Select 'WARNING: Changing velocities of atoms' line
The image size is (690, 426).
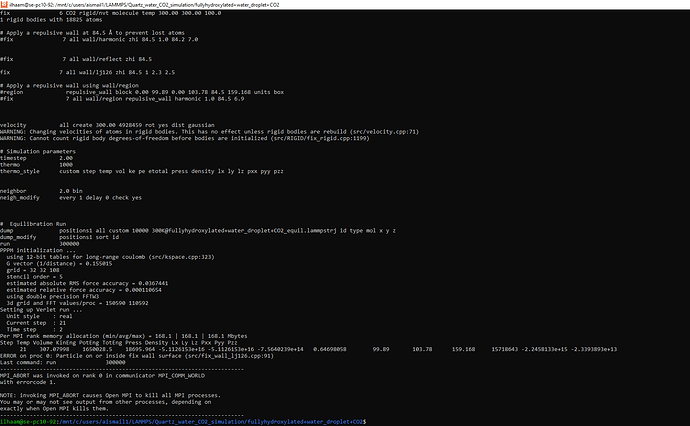209,132
